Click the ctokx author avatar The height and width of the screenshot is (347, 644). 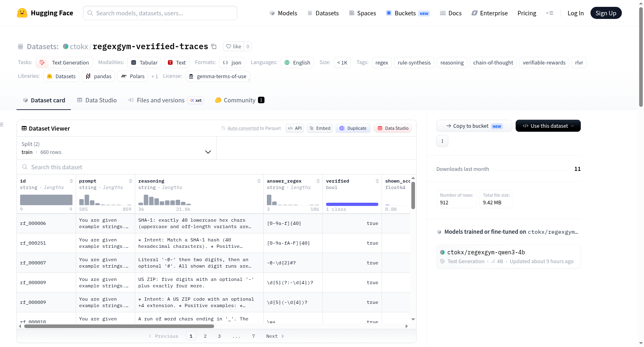tap(66, 46)
